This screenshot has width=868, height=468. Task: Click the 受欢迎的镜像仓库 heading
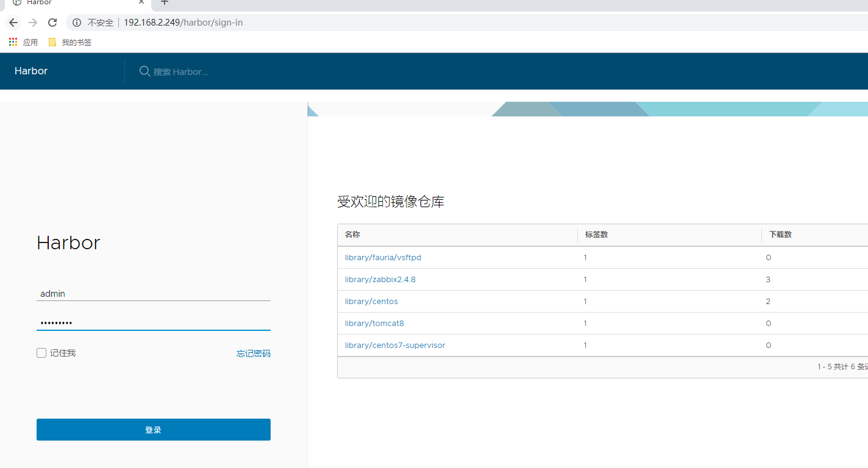tap(391, 202)
